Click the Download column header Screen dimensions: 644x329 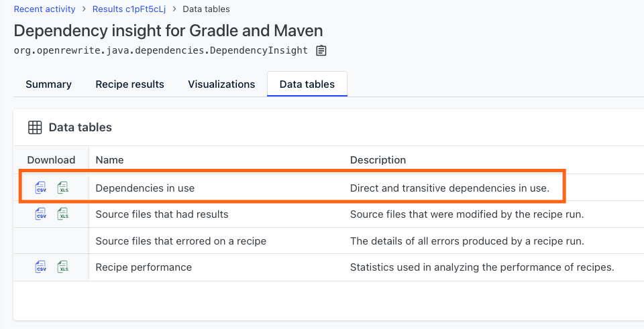point(52,160)
